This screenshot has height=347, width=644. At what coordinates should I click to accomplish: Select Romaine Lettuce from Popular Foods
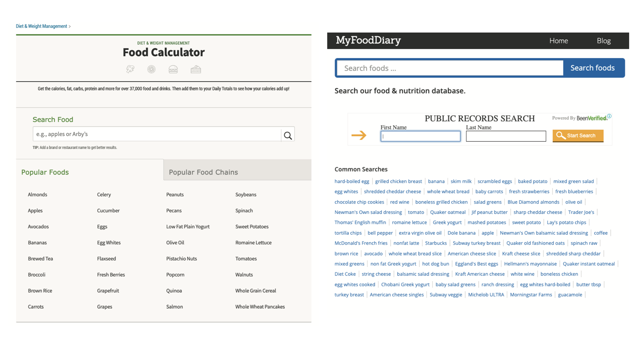(x=254, y=242)
